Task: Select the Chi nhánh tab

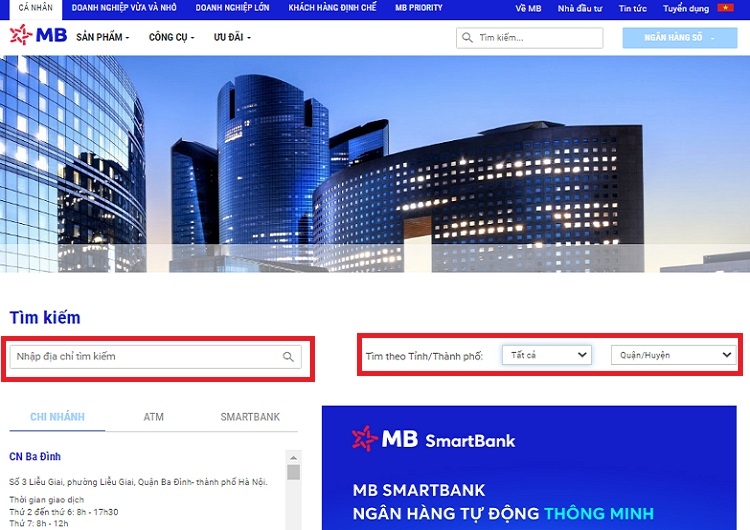Action: coord(57,417)
